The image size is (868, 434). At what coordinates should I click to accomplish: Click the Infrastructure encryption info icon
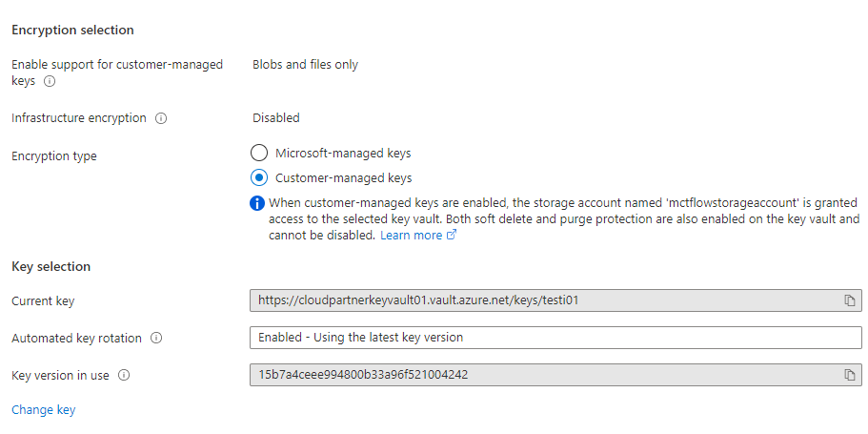pyautogui.click(x=161, y=118)
